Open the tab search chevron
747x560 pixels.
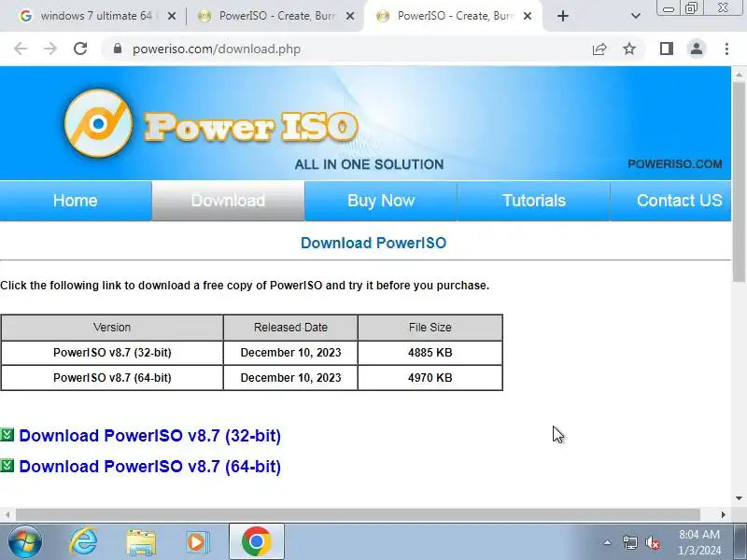pos(636,16)
